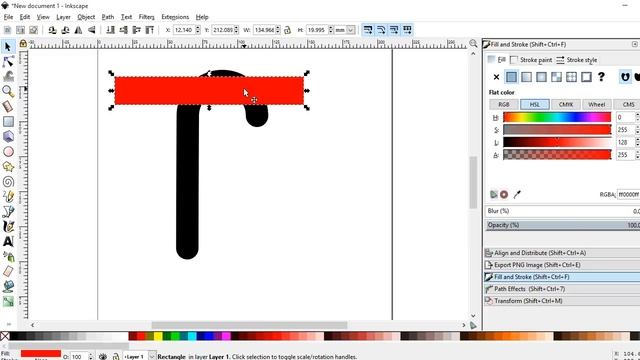
Task: Toggle scale rounded corners option
Action: click(381, 30)
